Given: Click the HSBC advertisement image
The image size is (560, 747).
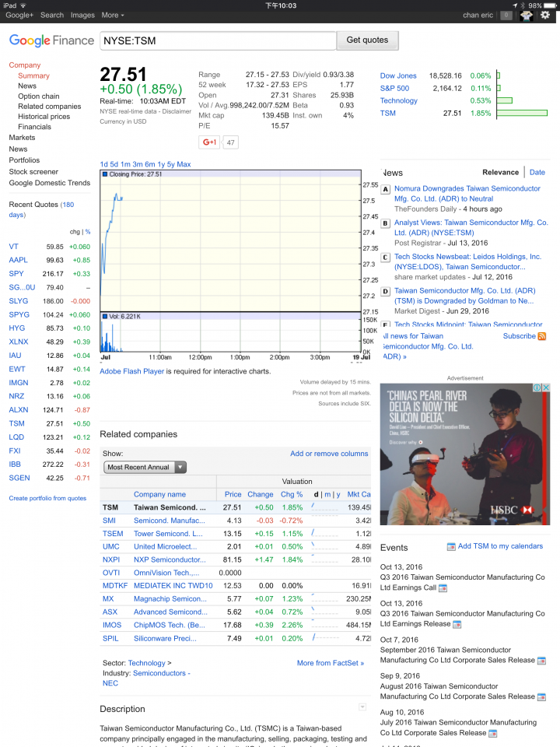Looking at the screenshot, I should 465,454.
